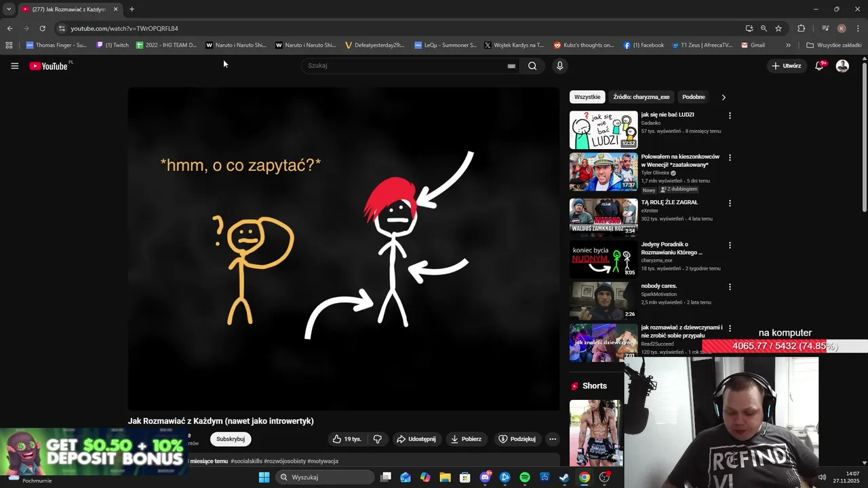Click the Utwórz create button
This screenshot has height=488, width=868.
point(787,66)
